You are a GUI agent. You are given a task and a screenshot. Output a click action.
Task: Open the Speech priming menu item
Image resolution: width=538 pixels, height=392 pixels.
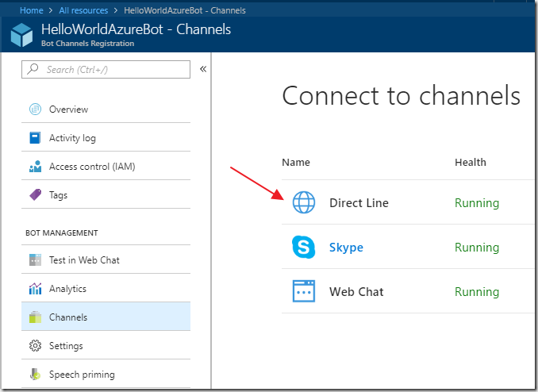(106, 374)
